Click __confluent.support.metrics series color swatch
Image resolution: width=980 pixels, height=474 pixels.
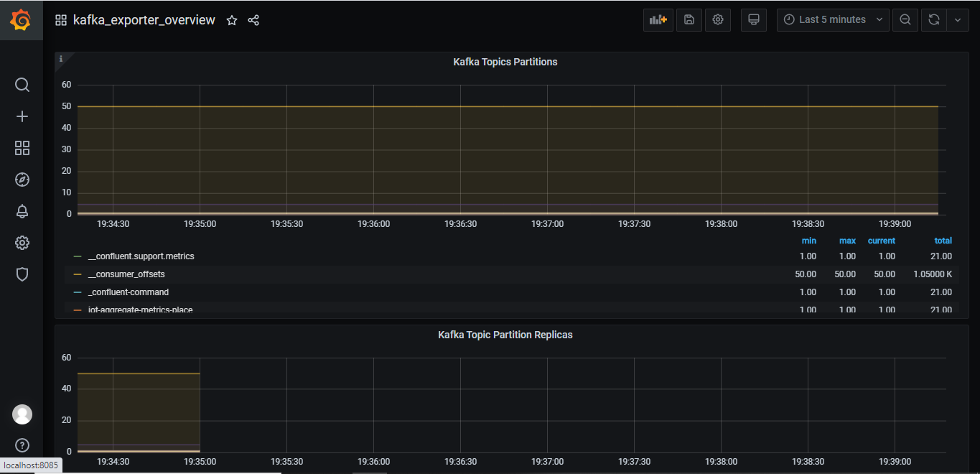pyautogui.click(x=78, y=256)
